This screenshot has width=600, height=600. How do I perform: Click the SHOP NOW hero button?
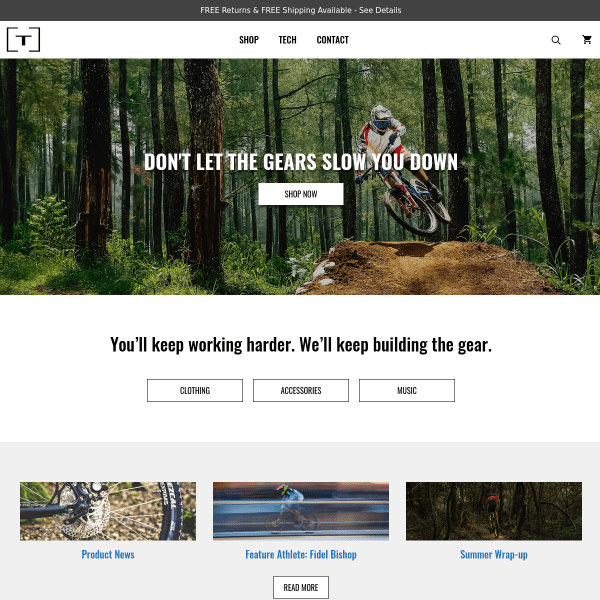coord(301,194)
